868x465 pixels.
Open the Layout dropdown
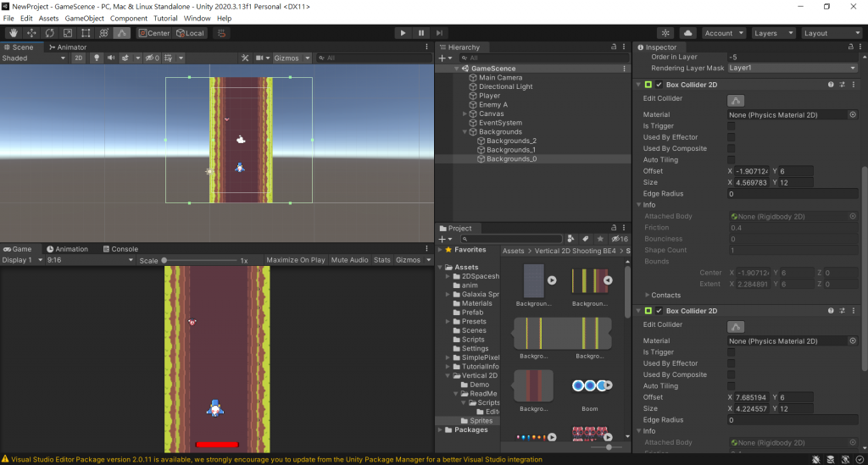(x=832, y=33)
